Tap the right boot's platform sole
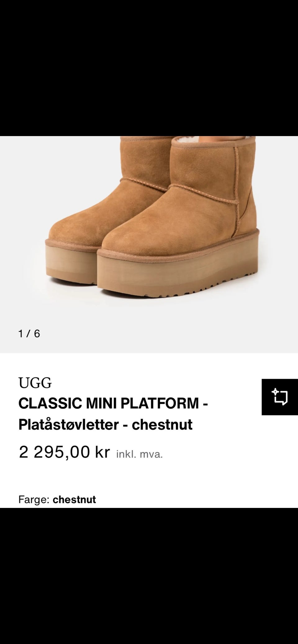This screenshot has height=644, width=298. point(177,273)
